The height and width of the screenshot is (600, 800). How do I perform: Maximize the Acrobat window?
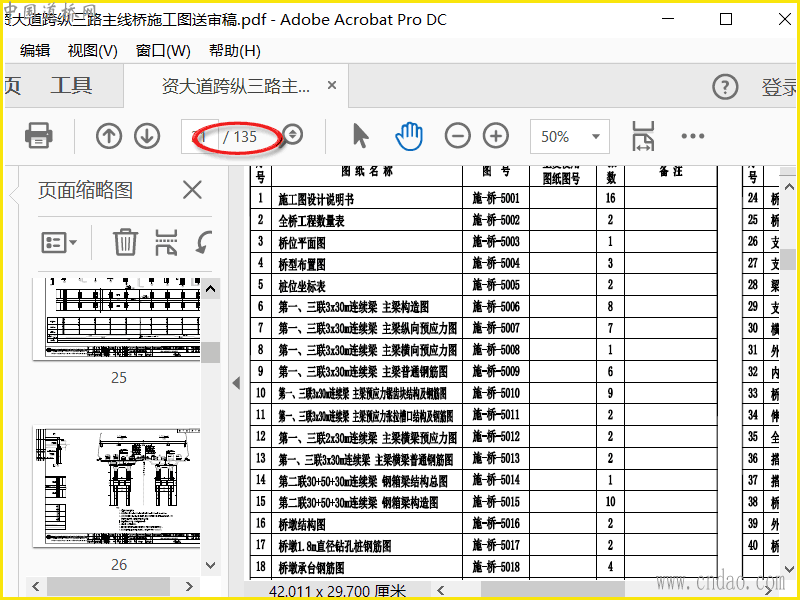point(726,19)
